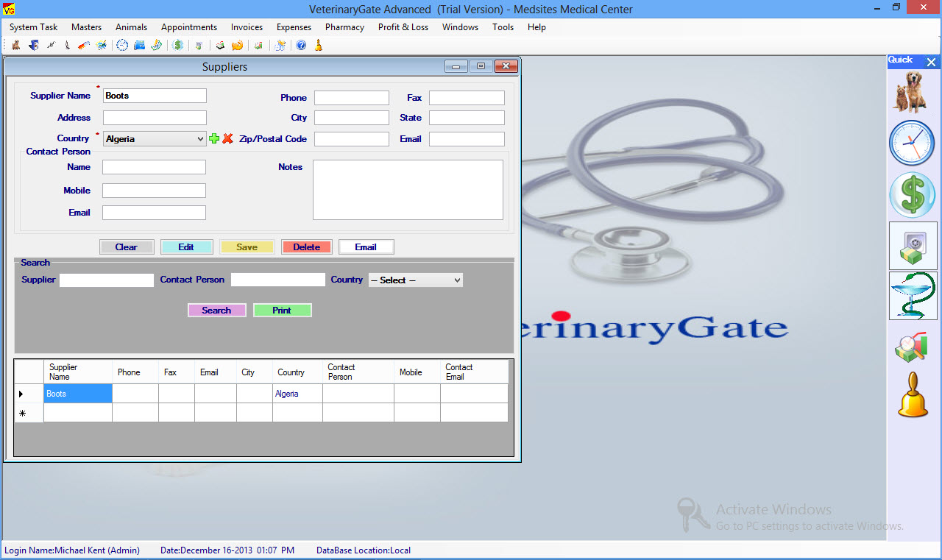Click the green Print button
The width and height of the screenshot is (942, 560).
pos(282,311)
